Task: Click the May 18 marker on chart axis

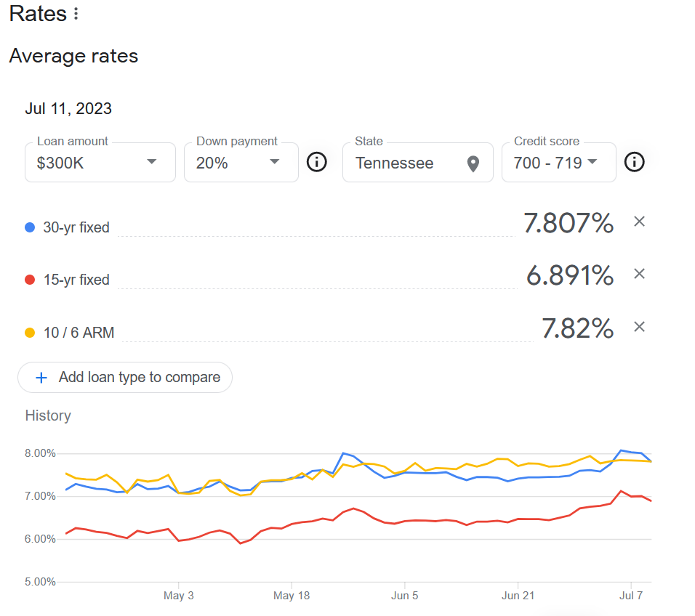Action: click(292, 596)
